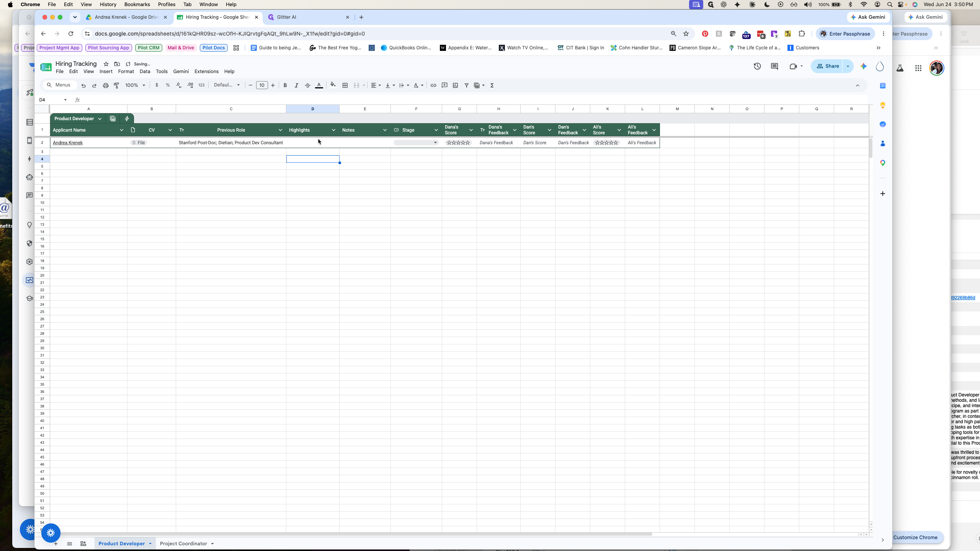
Task: Open Google Maps side panel icon
Action: [883, 163]
